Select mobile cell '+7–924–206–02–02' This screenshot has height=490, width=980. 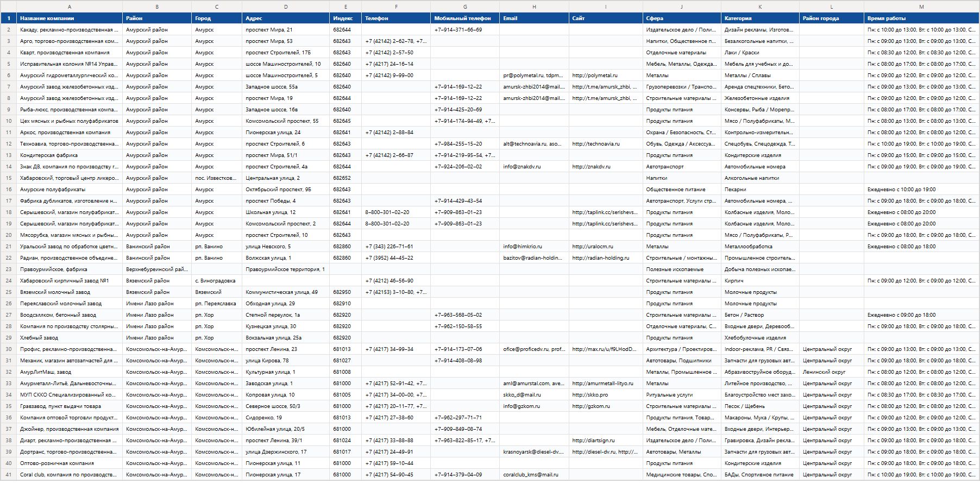coord(465,167)
